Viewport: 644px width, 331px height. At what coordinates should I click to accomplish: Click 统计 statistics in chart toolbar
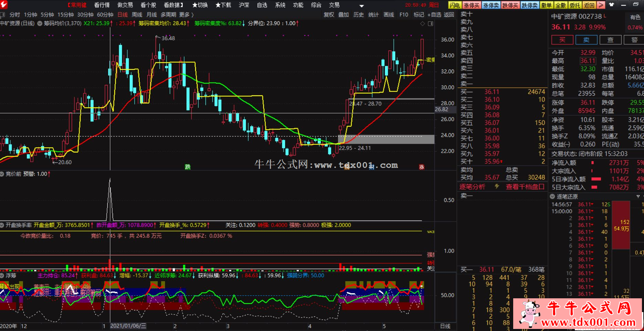coord(373,15)
